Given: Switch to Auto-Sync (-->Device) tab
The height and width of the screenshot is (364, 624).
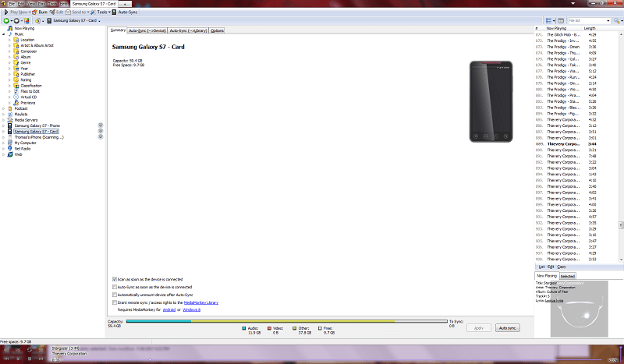Looking at the screenshot, I should pos(147,30).
